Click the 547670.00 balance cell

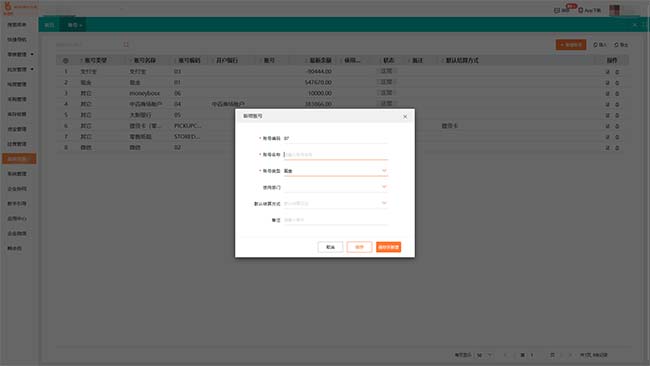click(318, 82)
